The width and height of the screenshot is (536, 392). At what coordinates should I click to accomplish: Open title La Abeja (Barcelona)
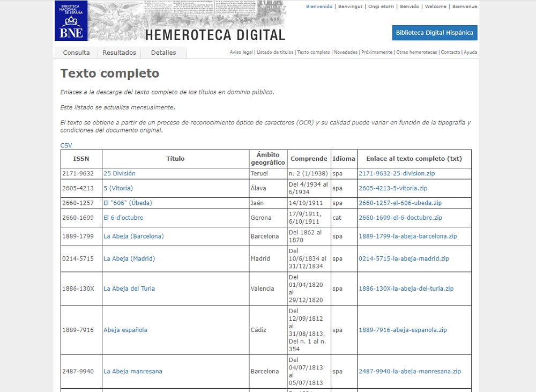point(133,236)
